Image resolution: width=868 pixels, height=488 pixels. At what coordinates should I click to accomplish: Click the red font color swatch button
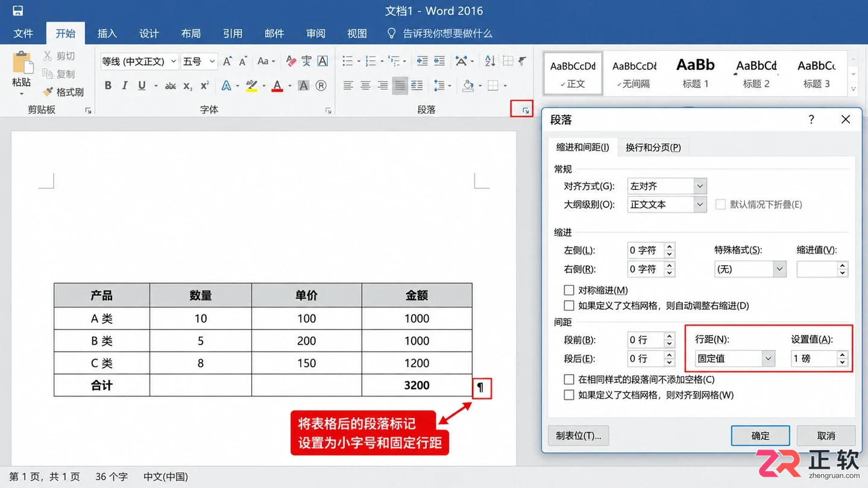click(277, 86)
